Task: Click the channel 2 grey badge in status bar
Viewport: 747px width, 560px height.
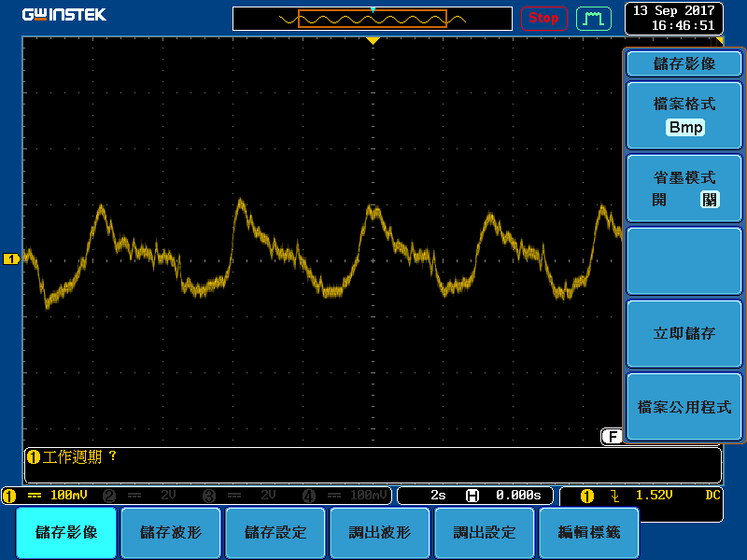Action: (109, 496)
